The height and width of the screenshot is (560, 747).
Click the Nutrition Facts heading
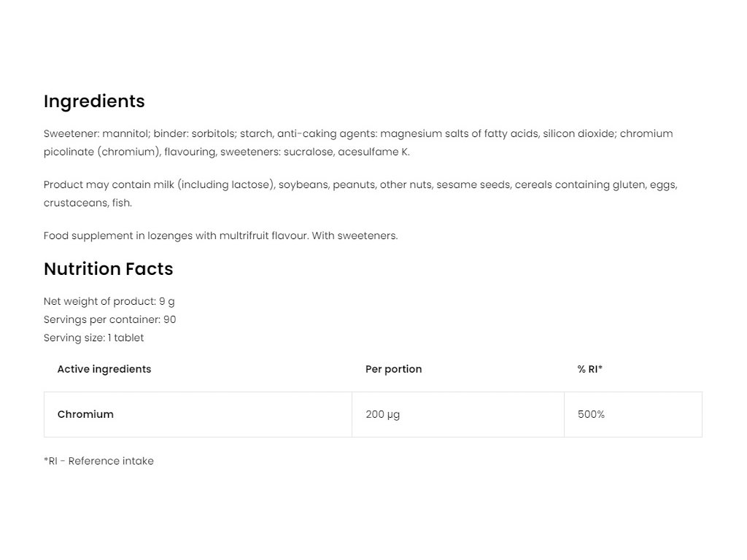[108, 269]
